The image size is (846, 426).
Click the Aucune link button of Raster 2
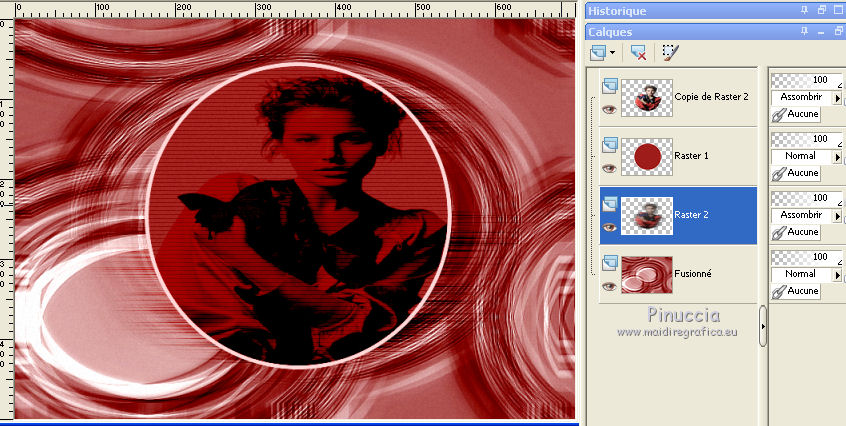(x=796, y=231)
